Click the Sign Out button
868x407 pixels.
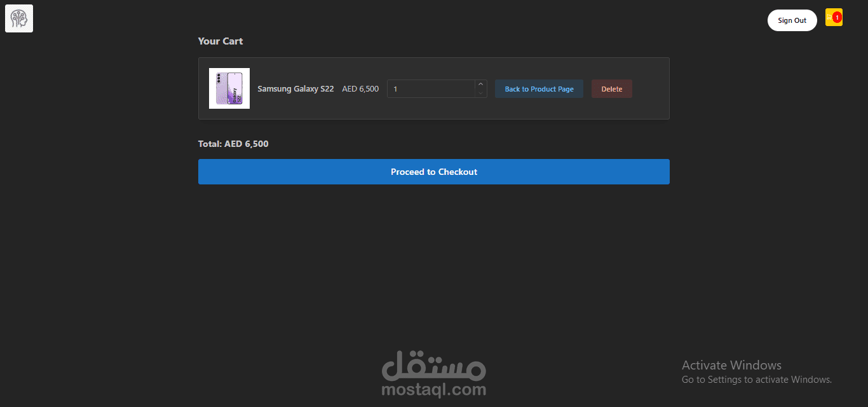click(792, 20)
